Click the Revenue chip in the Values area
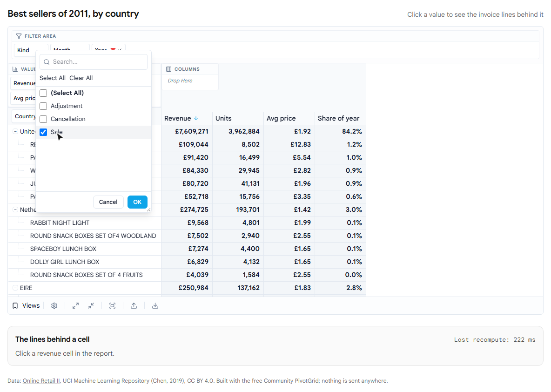 pyautogui.click(x=24, y=83)
